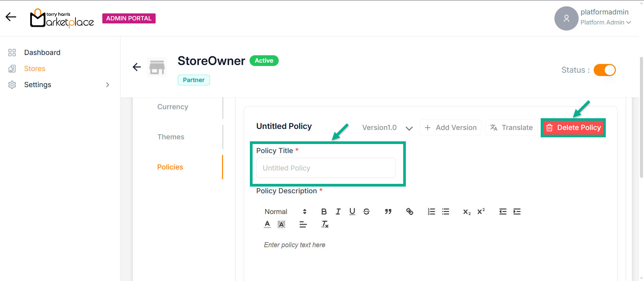Toggle the store Status switch

pyautogui.click(x=604, y=70)
